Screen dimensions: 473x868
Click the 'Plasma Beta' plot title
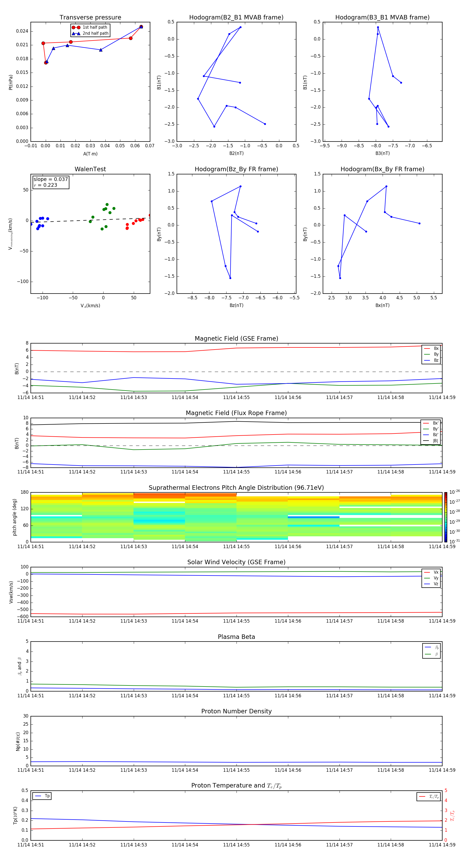[236, 637]
